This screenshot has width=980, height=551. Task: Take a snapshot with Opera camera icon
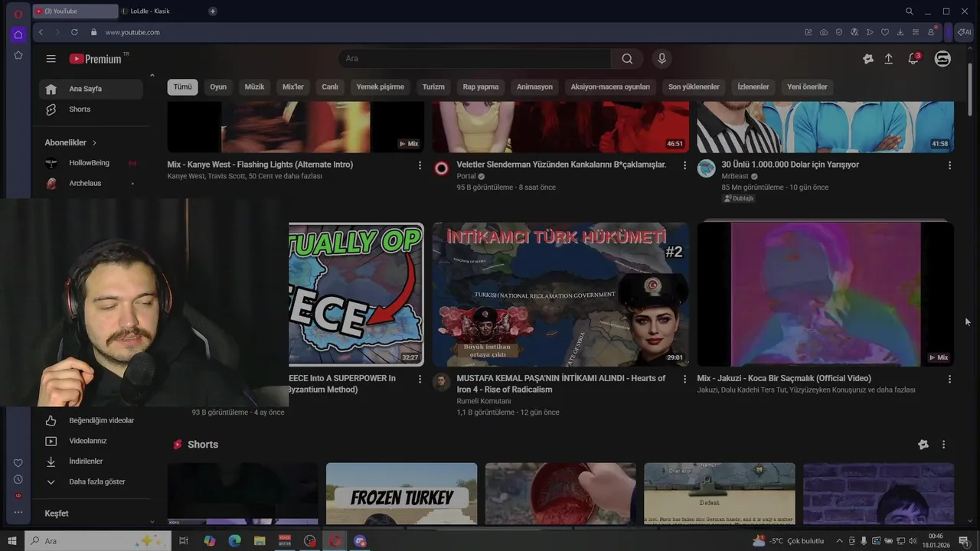point(823,32)
